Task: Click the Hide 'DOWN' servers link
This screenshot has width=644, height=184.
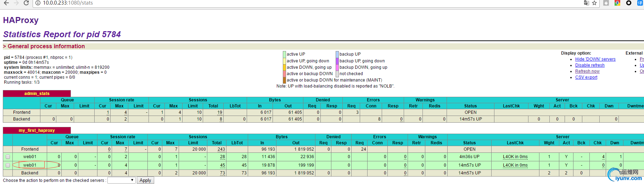Action: [595, 59]
